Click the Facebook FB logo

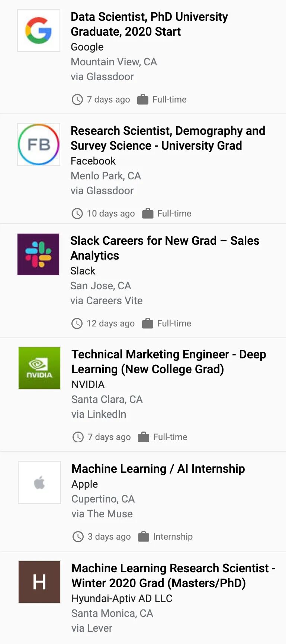tap(39, 144)
